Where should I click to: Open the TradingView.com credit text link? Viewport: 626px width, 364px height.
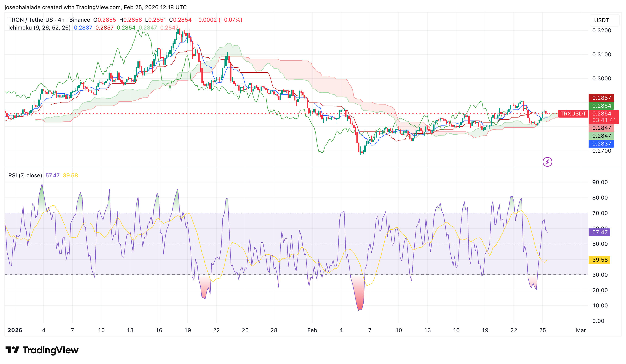pyautogui.click(x=98, y=7)
